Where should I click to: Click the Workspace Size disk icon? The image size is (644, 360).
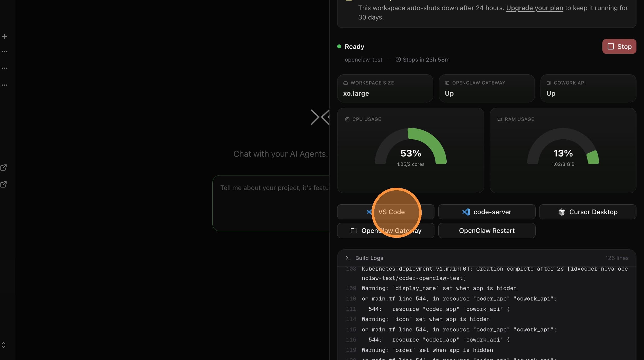[346, 83]
